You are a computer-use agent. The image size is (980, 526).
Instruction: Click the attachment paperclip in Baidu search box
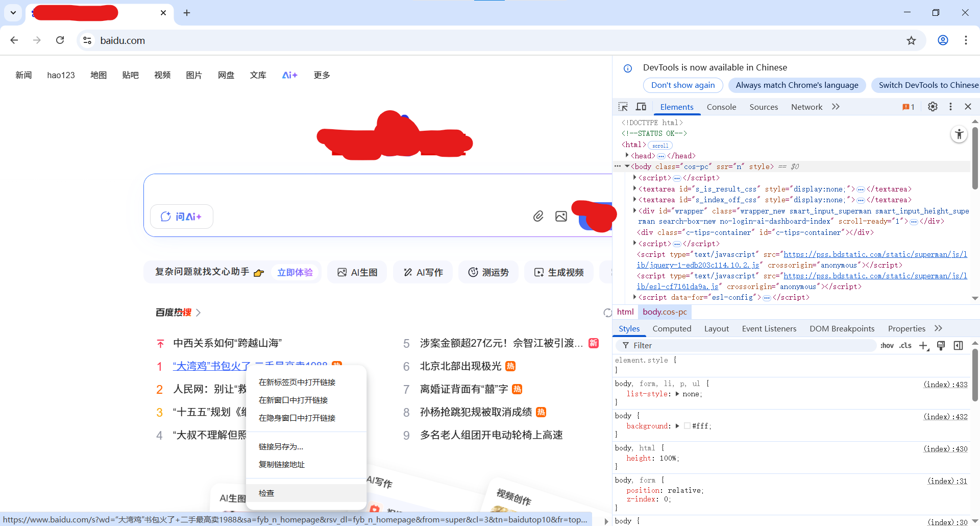(x=538, y=216)
